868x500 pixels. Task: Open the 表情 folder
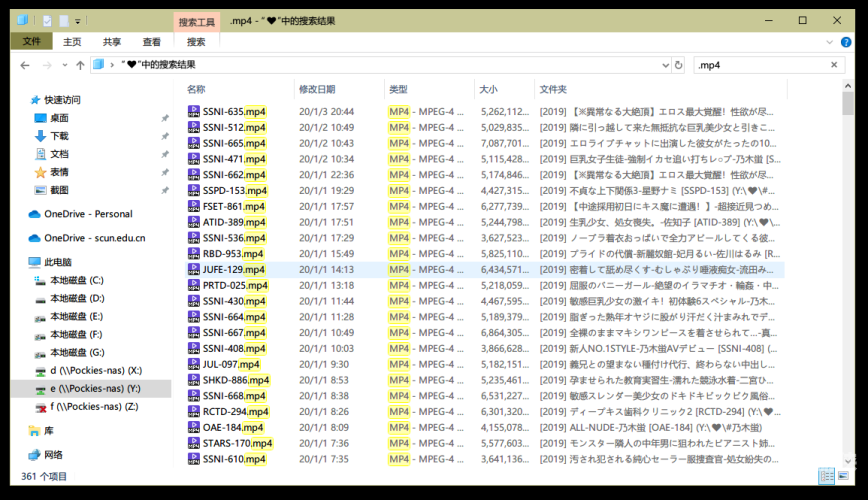tap(59, 172)
